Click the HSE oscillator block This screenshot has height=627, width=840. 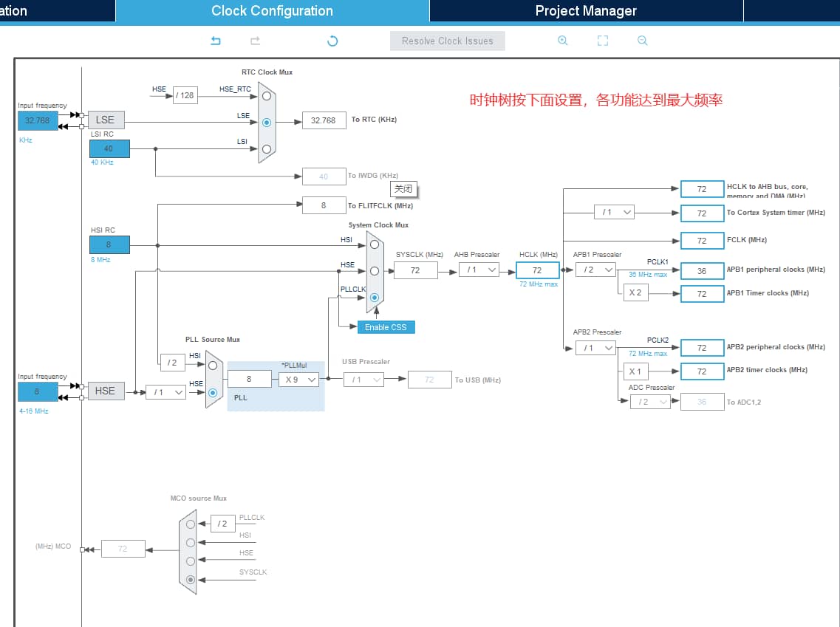106,391
